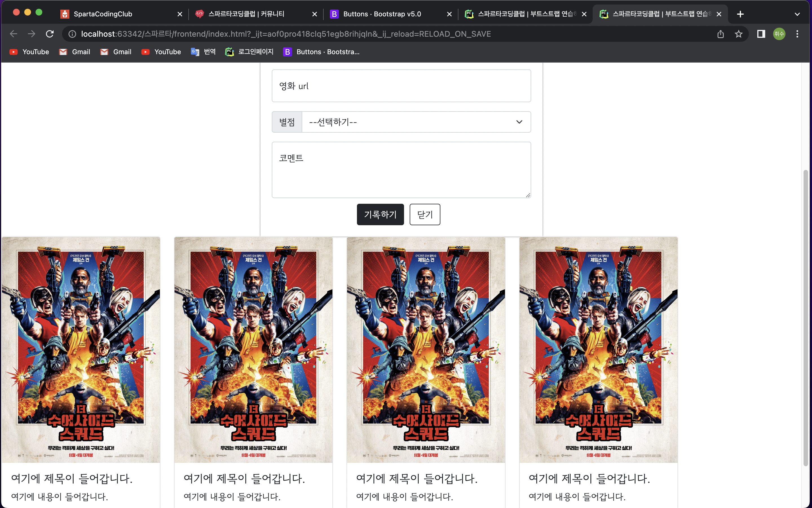This screenshot has height=508, width=812.
Task: Close the active 부트스트랩 연습 tab
Action: (x=719, y=14)
